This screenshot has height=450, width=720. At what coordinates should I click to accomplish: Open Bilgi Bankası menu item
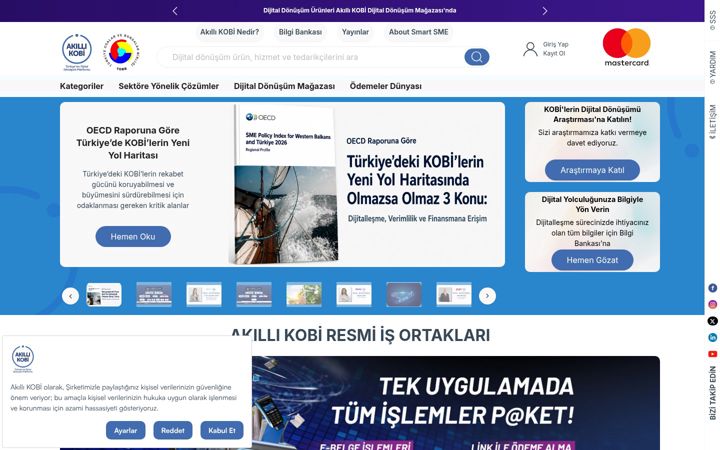tap(300, 32)
